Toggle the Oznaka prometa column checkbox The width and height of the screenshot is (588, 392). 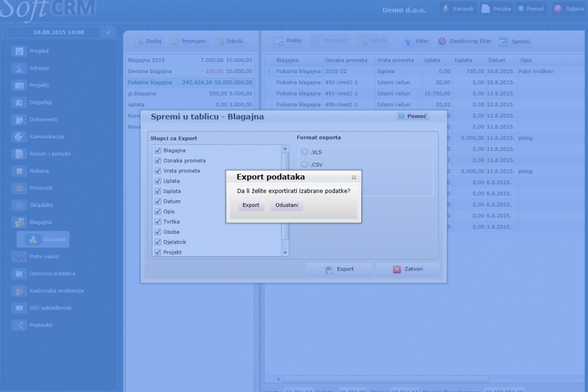tap(158, 161)
